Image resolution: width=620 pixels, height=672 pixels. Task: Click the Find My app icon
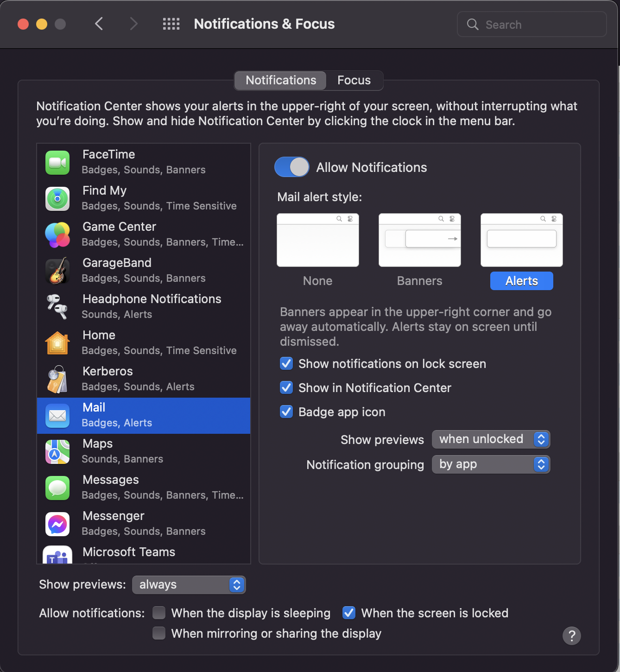57,199
